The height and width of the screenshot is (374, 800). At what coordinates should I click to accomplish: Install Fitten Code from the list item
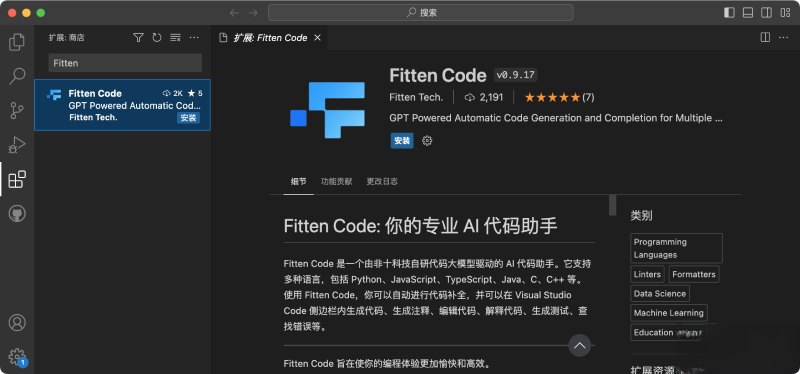[x=188, y=118]
